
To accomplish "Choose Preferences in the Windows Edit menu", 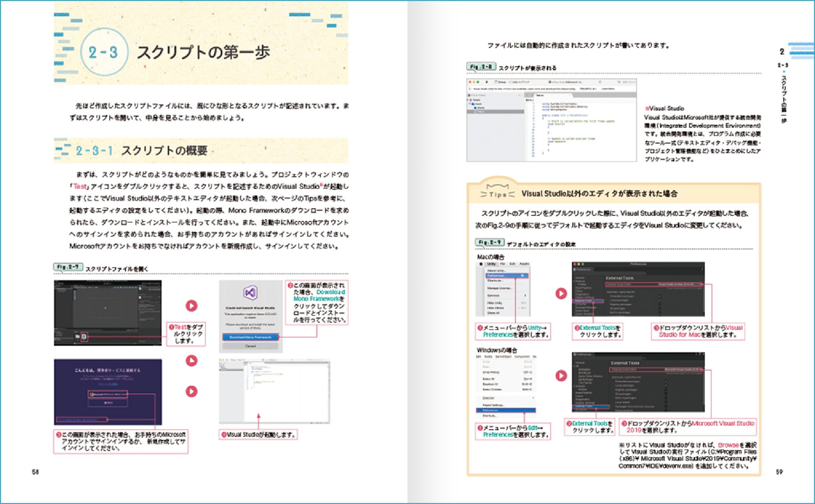I will pyautogui.click(x=506, y=410).
